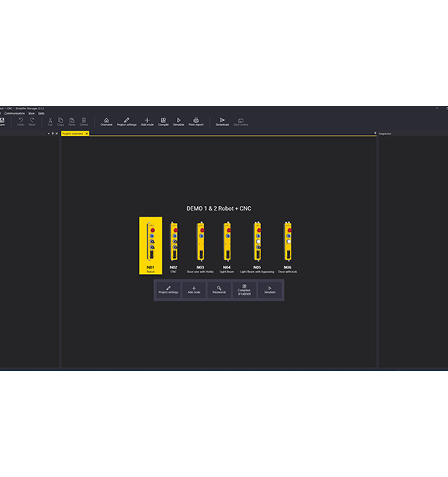
Task: Go to Overview via the toolbar home icon
Action: 106,121
